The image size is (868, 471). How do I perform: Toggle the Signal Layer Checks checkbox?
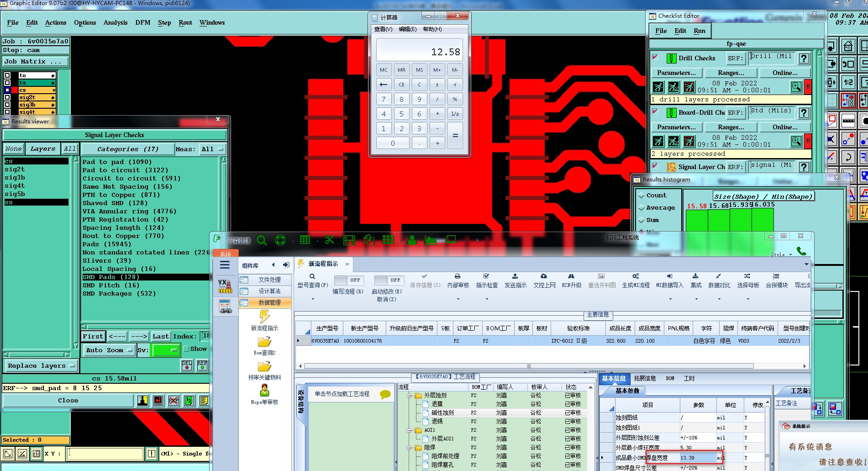pyautogui.click(x=655, y=166)
